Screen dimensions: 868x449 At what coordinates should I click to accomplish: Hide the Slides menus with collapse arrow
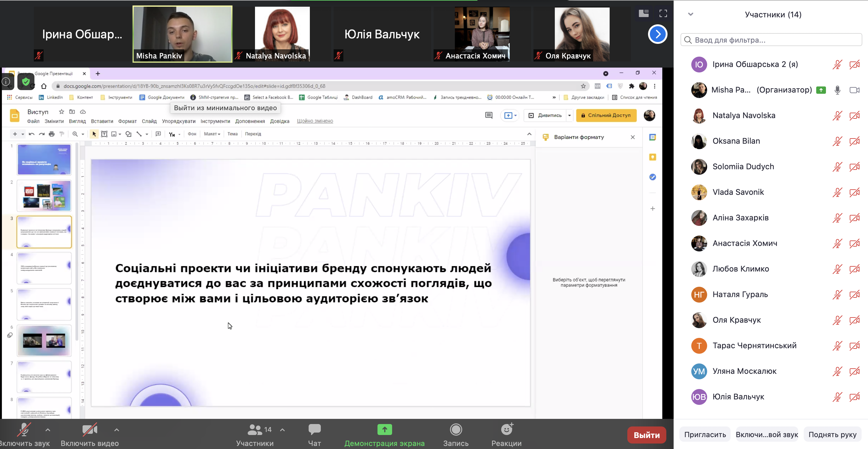click(x=529, y=134)
